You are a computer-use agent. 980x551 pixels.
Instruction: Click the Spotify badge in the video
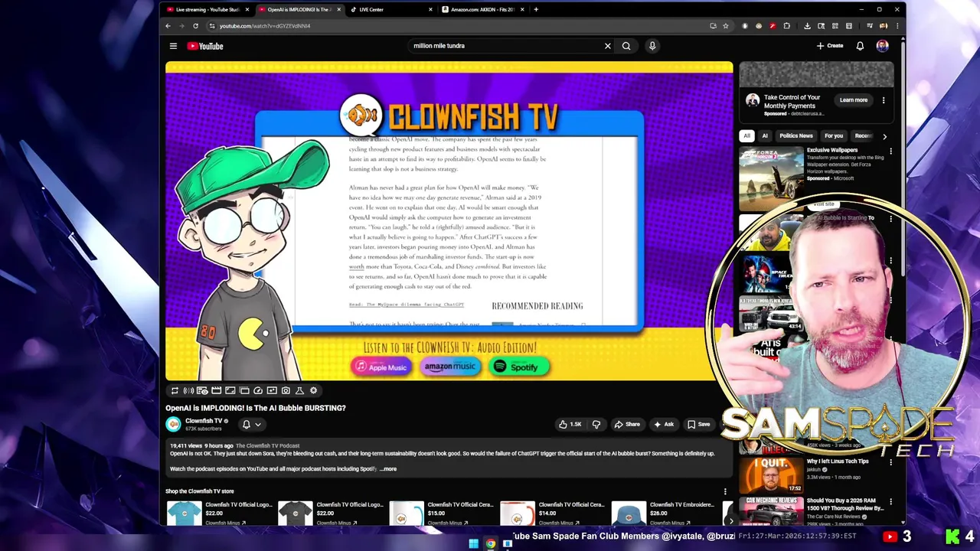[x=521, y=367]
